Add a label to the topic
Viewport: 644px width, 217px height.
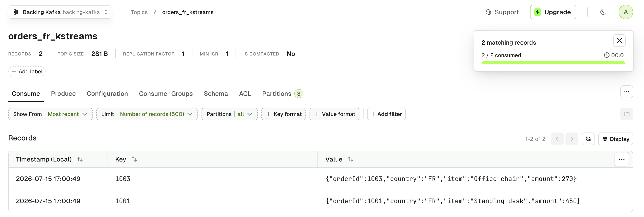click(27, 71)
